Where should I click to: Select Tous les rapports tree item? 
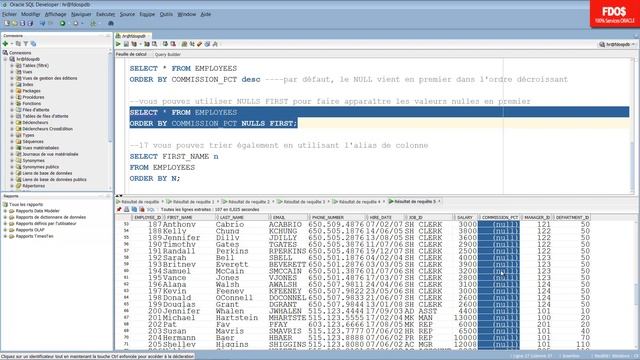[x=26, y=204]
